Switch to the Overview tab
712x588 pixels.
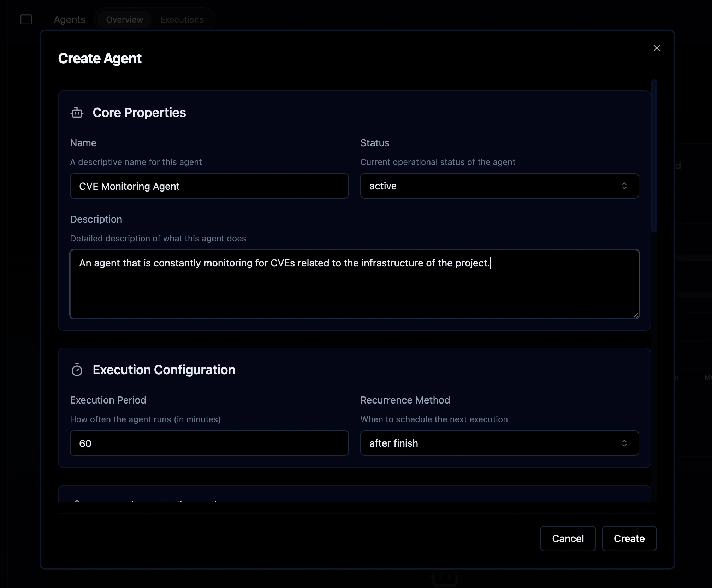[124, 19]
